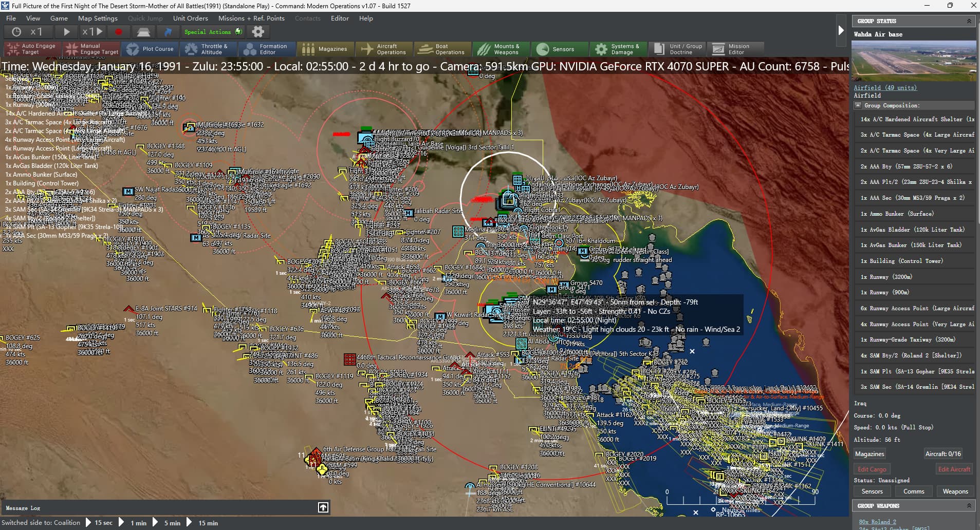Select the Plot Course tool

pos(150,49)
